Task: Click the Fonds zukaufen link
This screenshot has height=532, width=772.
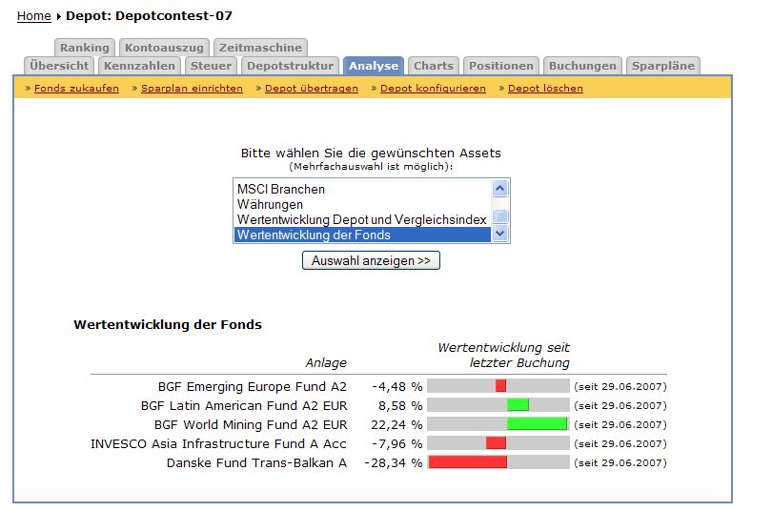Action: click(76, 88)
